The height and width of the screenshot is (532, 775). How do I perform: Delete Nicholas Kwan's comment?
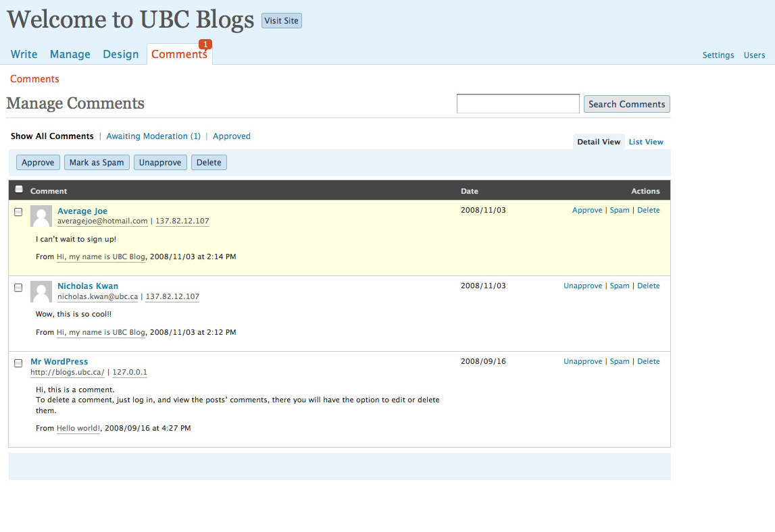point(649,286)
